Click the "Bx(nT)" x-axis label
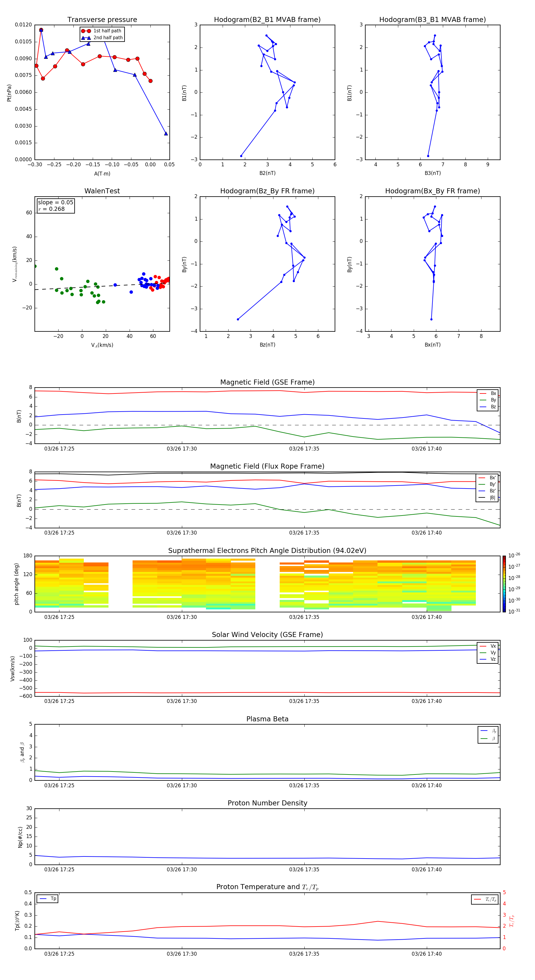The width and height of the screenshot is (535, 980). [432, 345]
